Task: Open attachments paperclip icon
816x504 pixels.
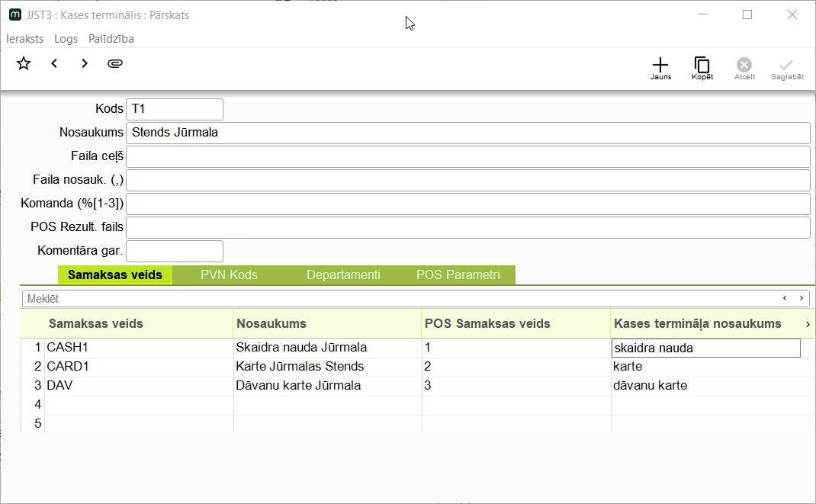Action: 115,63
